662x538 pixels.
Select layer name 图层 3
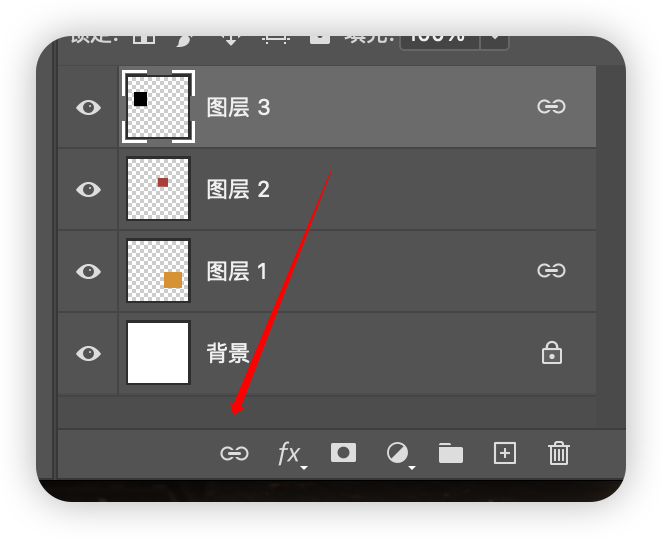[239, 107]
